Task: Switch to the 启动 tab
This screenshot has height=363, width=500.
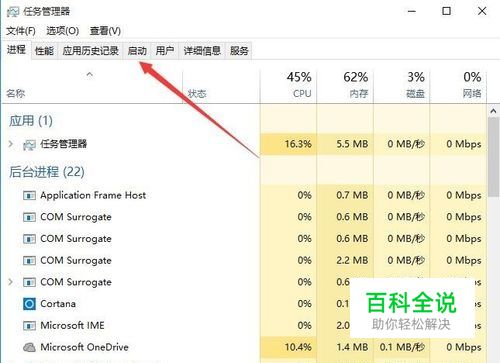Action: click(137, 51)
